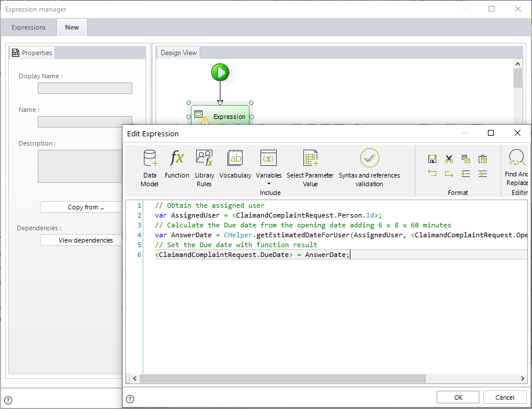Click the left arrow of the code editor scrollbar

point(135,378)
